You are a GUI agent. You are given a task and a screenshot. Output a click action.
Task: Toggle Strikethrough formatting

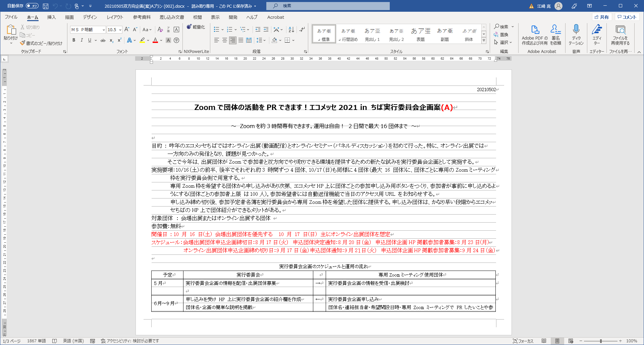103,40
